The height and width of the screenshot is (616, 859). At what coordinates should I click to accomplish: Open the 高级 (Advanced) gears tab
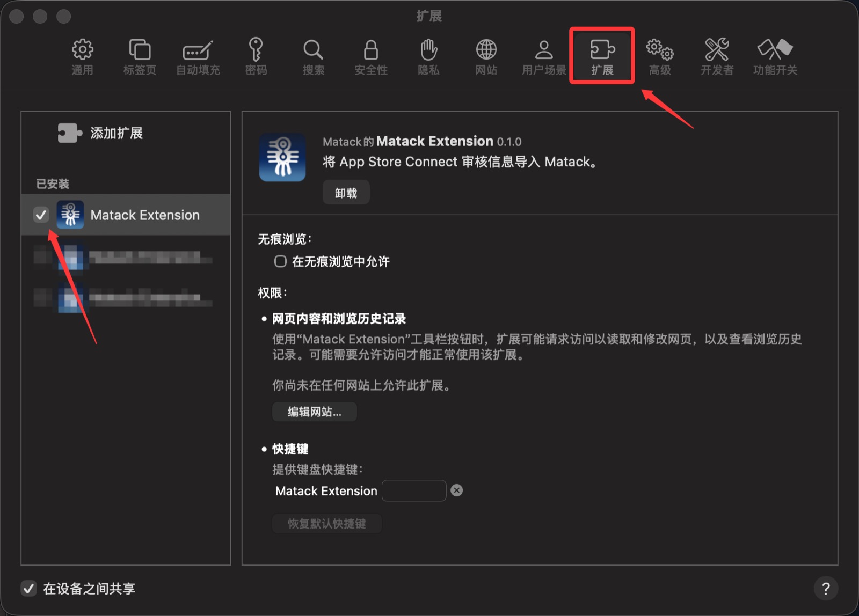(660, 56)
